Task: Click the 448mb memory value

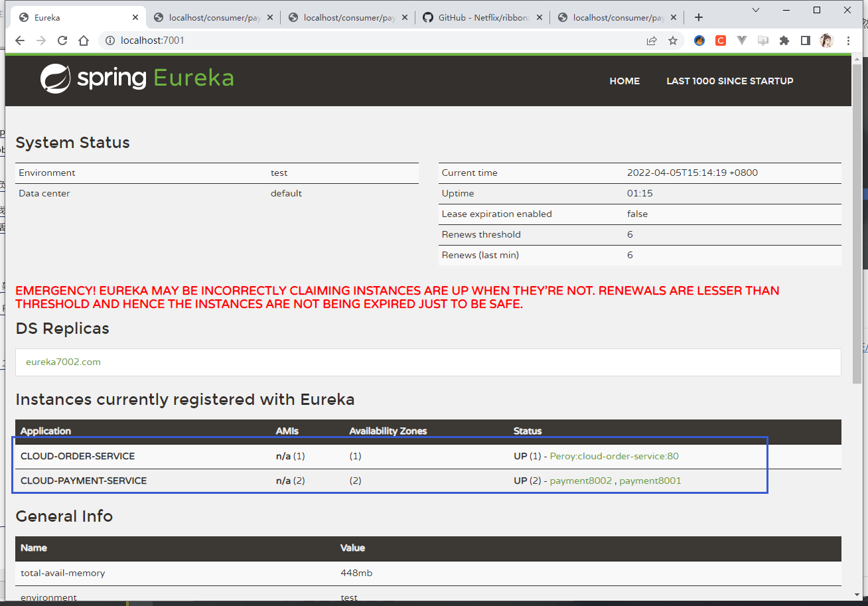Action: (356, 573)
